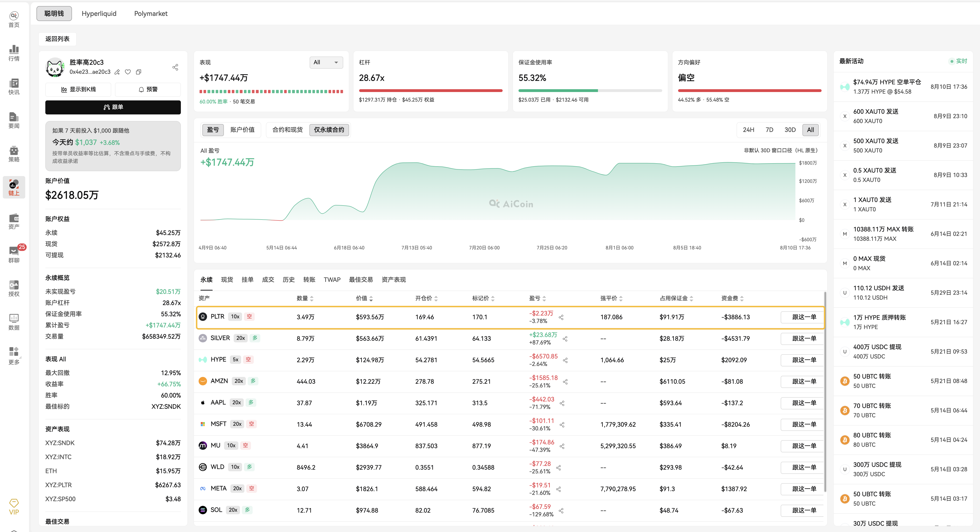Image resolution: width=980 pixels, height=532 pixels.
Task: Open the 现货 spot tab
Action: [x=227, y=280]
